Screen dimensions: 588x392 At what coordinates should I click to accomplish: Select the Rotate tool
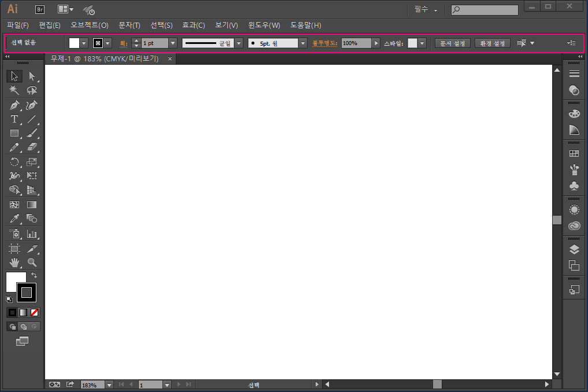(14, 162)
